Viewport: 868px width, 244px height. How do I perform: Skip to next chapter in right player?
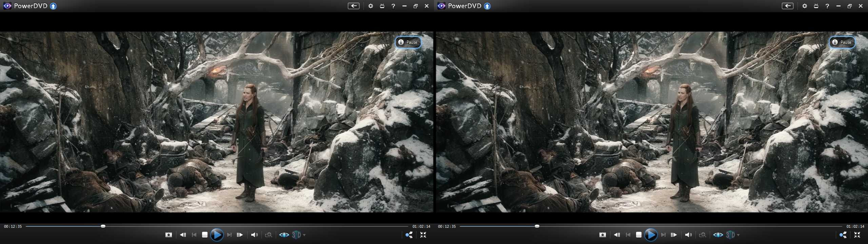tap(664, 235)
